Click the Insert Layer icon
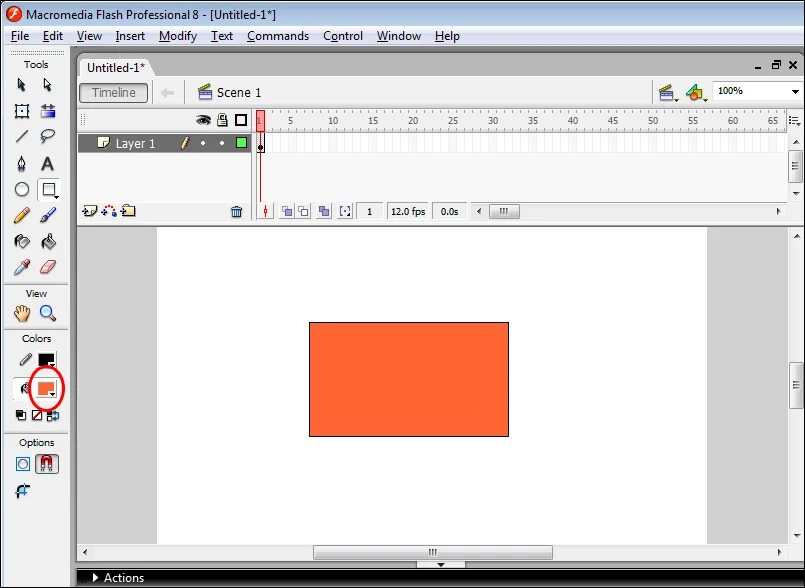 89,211
